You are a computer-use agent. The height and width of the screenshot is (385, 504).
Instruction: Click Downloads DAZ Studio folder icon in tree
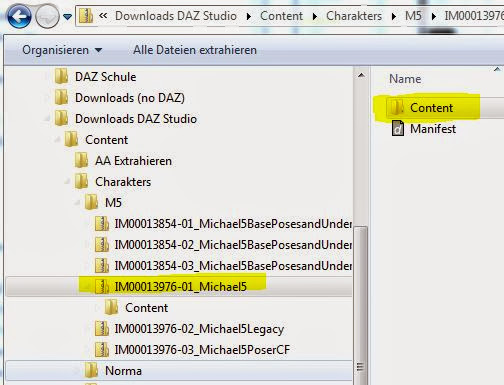pyautogui.click(x=61, y=118)
